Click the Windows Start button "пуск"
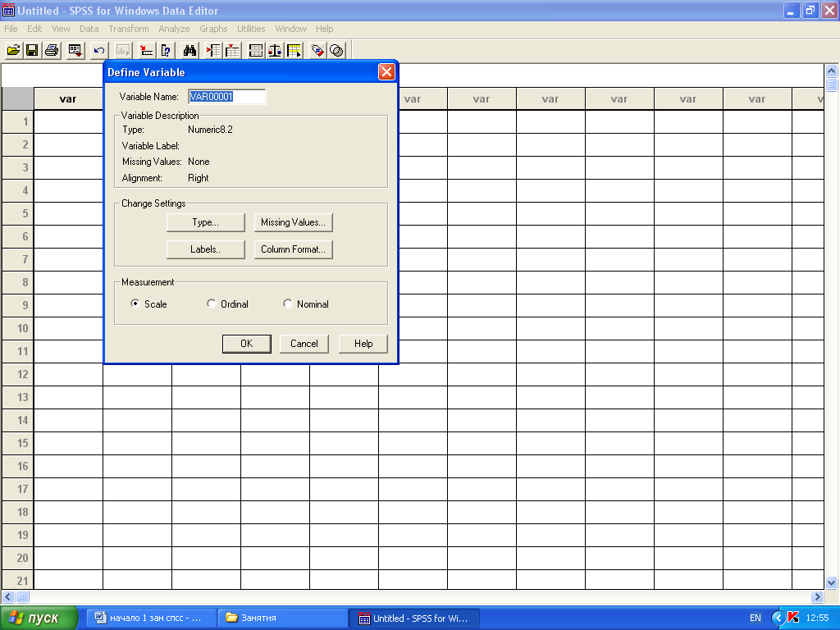Image resolution: width=840 pixels, height=630 pixels. (x=39, y=618)
